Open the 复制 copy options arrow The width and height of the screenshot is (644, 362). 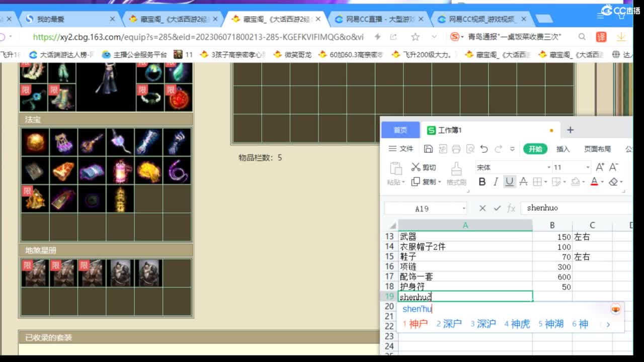(439, 182)
